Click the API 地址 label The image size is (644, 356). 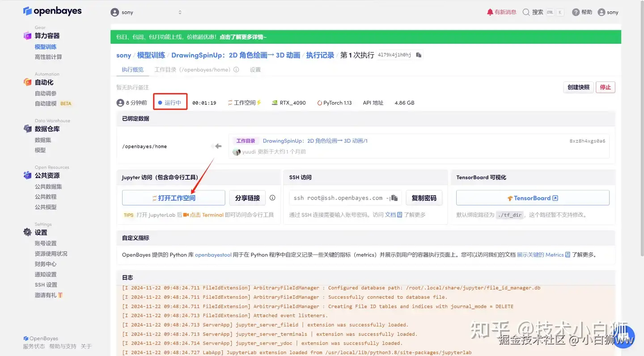click(x=373, y=102)
